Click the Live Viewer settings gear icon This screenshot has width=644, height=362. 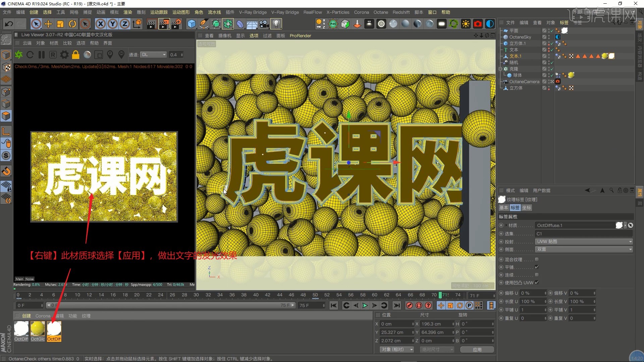pyautogui.click(x=64, y=55)
